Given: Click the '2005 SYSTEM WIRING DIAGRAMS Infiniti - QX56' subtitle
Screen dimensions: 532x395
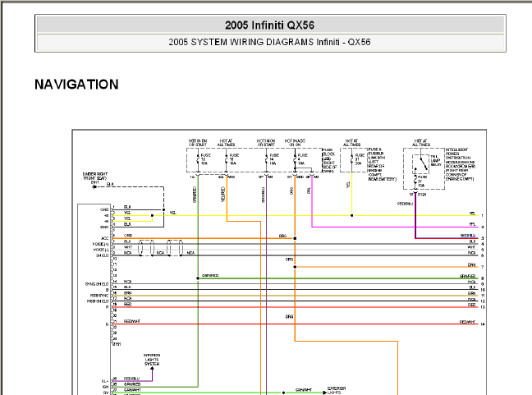Looking at the screenshot, I should coord(270,42).
